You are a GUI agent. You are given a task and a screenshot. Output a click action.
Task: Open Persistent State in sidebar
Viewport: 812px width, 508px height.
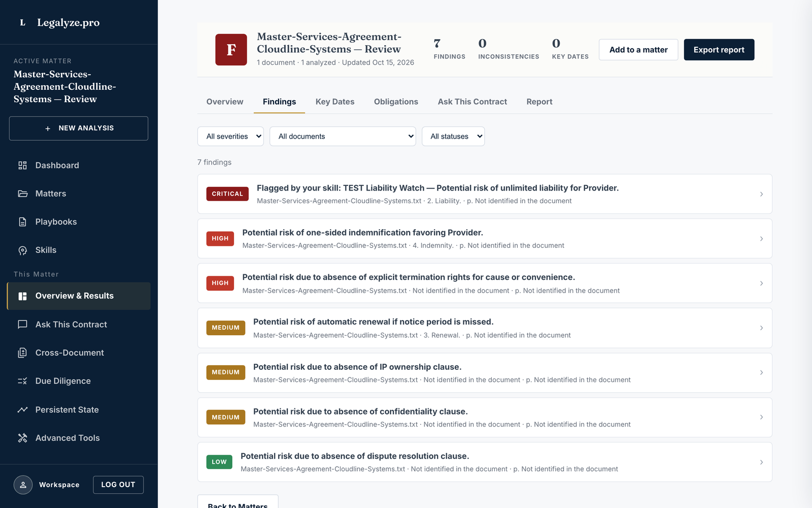click(79, 409)
